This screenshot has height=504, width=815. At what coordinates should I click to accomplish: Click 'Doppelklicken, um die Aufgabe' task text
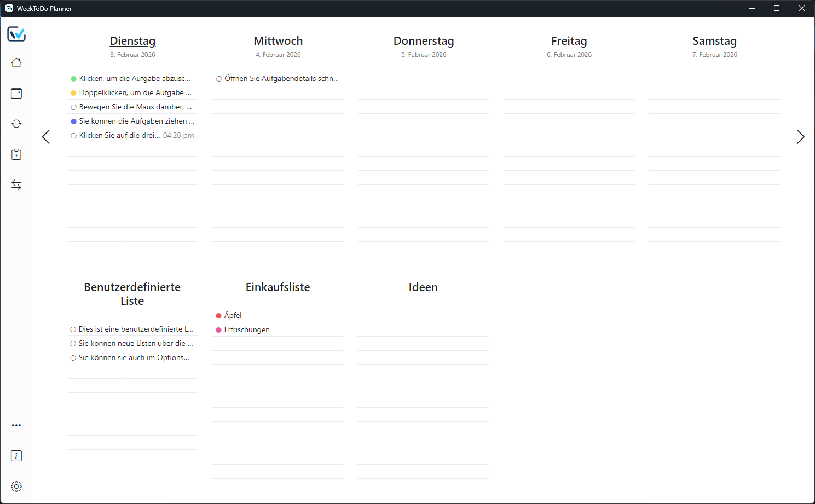pos(135,93)
